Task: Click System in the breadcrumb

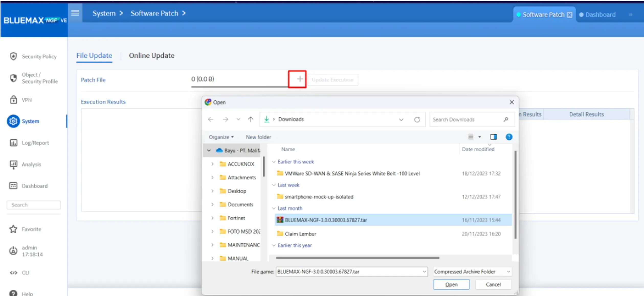Action: coord(104,13)
